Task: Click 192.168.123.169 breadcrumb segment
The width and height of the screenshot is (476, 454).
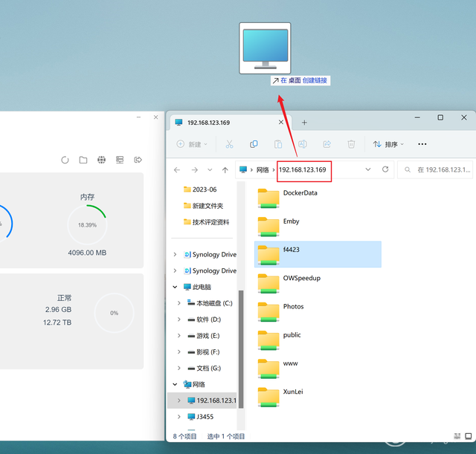Action: click(303, 170)
